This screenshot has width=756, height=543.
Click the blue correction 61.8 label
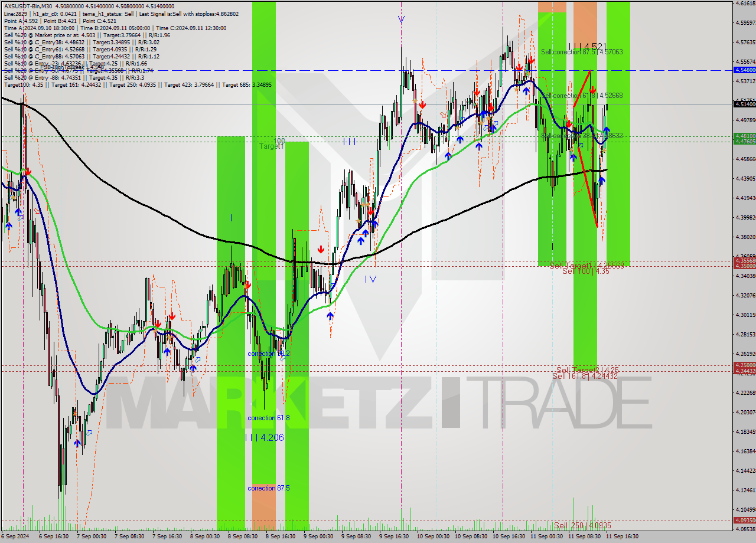point(269,418)
